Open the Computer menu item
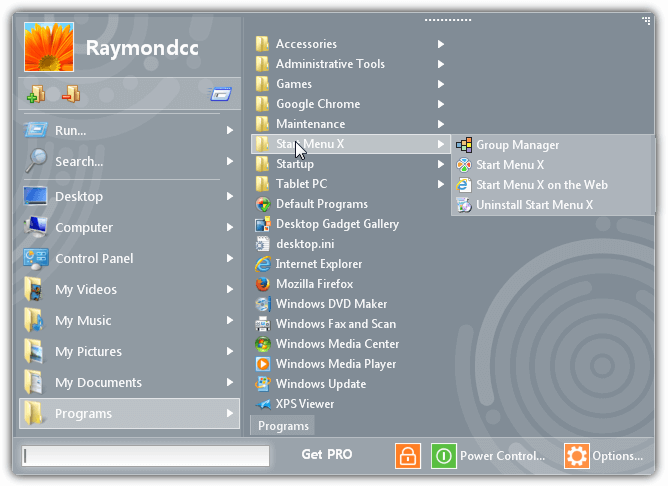This screenshot has width=668, height=486. point(130,227)
